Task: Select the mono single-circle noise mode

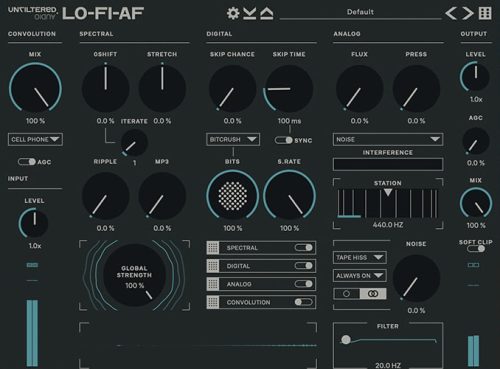Action: point(347,294)
